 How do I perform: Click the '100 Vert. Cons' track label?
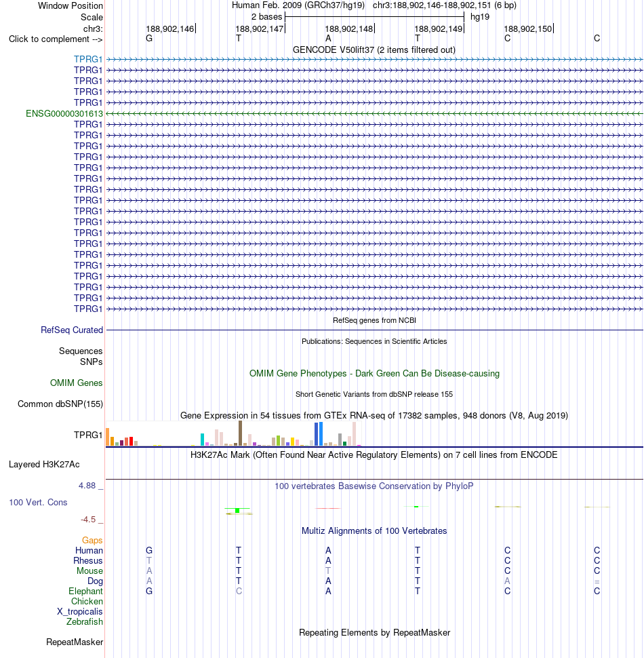[x=38, y=502]
